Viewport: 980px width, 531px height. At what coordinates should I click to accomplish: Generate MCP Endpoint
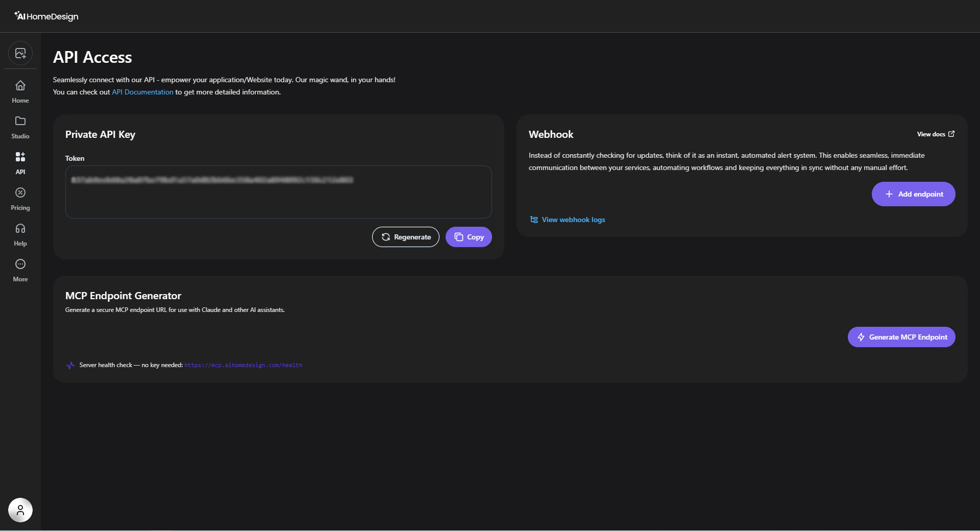point(901,337)
